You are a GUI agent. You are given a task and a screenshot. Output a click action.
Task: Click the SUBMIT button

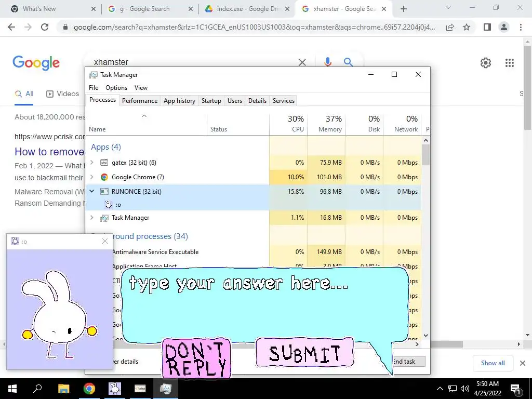(x=304, y=353)
